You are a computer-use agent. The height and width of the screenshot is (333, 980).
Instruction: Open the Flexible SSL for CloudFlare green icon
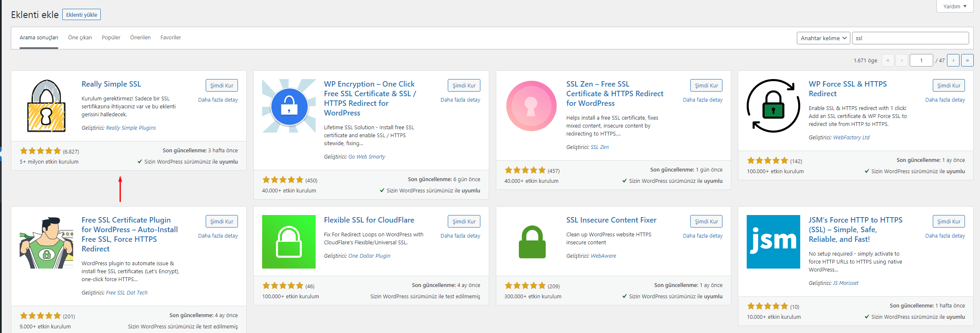coord(289,242)
